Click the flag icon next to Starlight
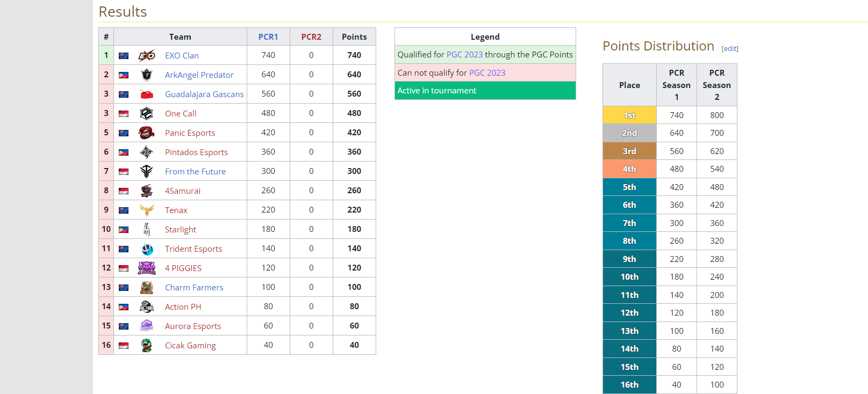This screenshot has width=868, height=394. tap(124, 230)
